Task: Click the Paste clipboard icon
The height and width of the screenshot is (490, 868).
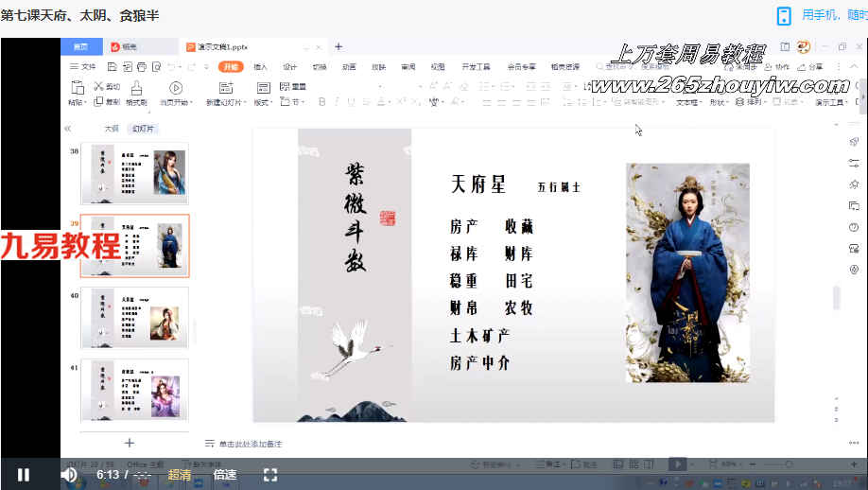Action: click(78, 87)
